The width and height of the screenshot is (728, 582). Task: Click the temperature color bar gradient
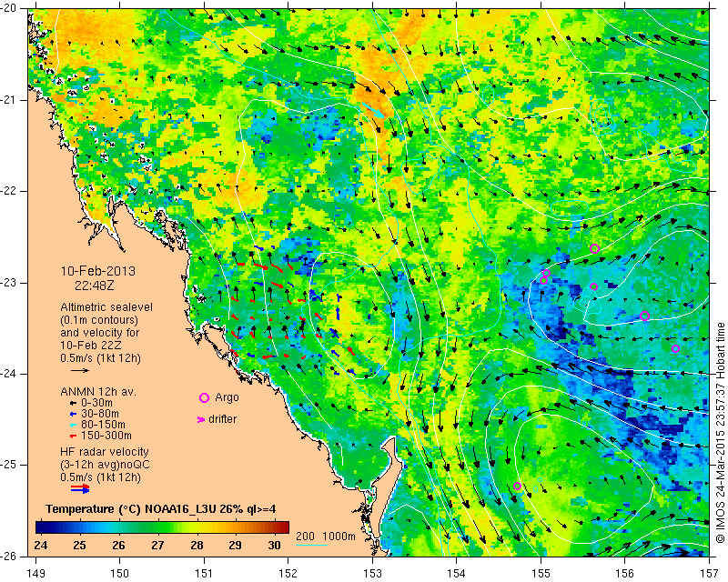162,527
